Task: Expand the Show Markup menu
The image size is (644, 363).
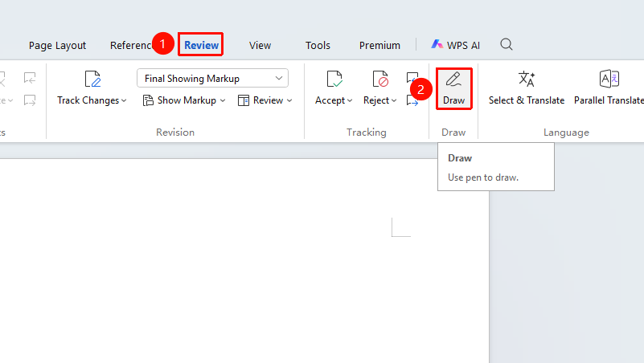Action: 183,100
